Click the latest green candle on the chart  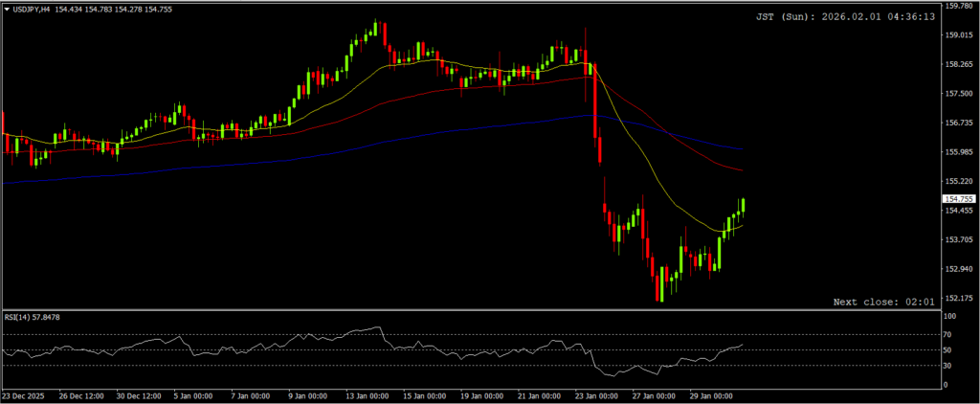click(x=744, y=206)
